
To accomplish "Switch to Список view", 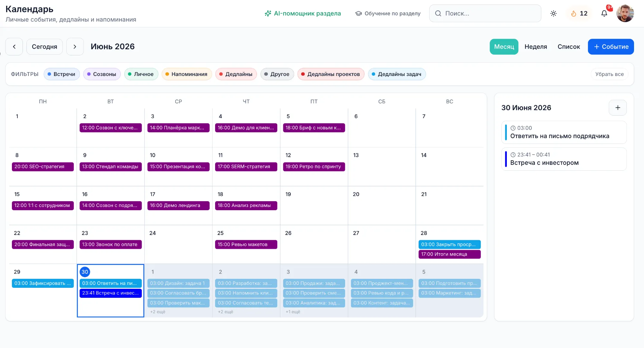I will click(x=569, y=47).
